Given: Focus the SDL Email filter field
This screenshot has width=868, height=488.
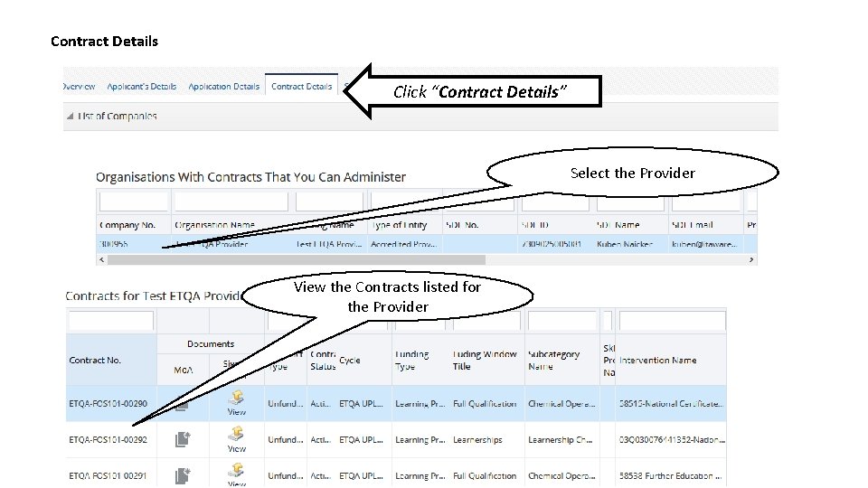Looking at the screenshot, I should [x=705, y=202].
